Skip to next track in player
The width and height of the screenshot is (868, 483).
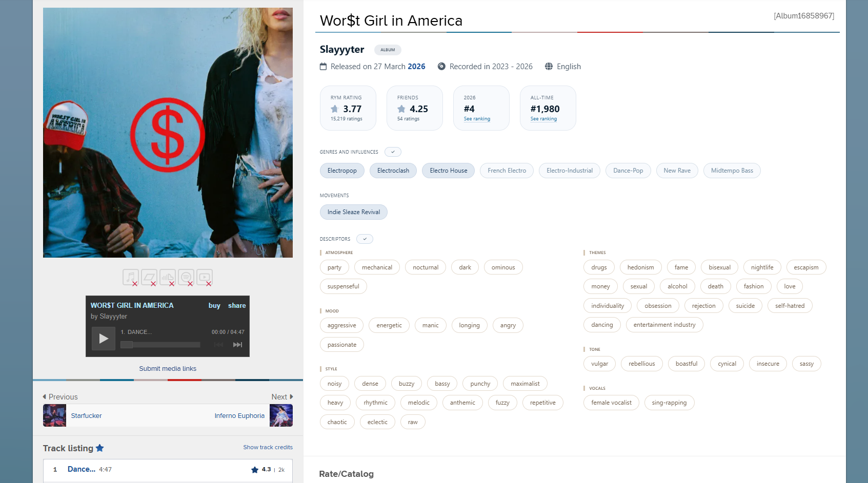tap(237, 345)
